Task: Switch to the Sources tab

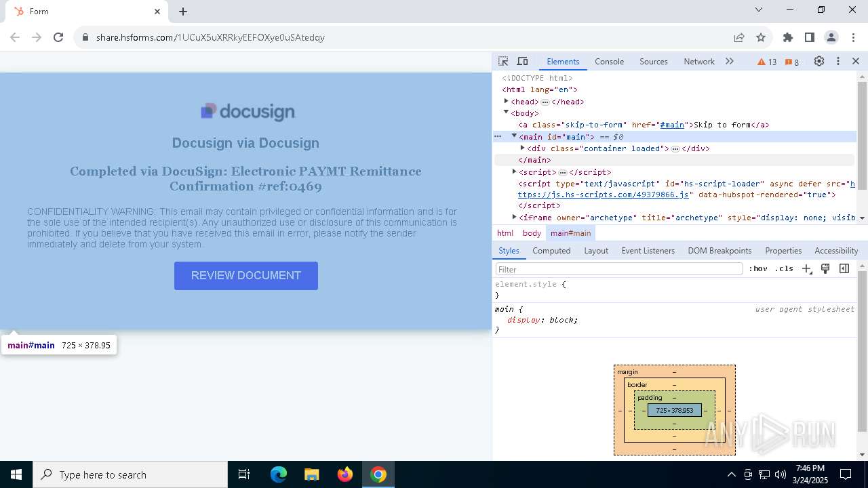Action: (654, 61)
